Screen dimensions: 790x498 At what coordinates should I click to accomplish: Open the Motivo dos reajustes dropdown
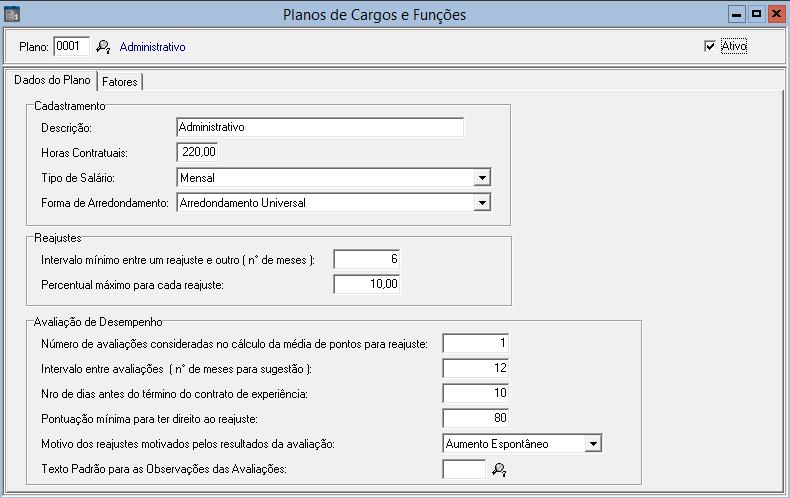592,444
